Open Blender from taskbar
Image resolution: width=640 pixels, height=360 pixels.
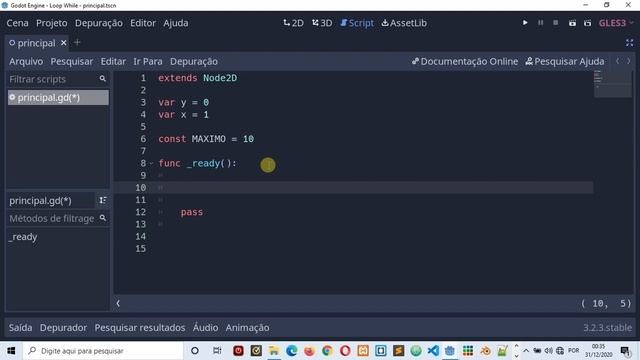pyautogui.click(x=486, y=351)
